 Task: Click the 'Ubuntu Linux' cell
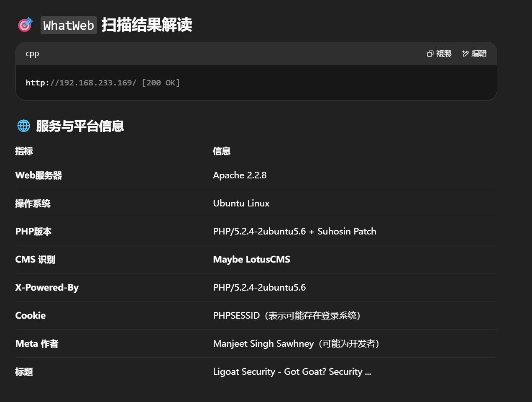pyautogui.click(x=241, y=203)
